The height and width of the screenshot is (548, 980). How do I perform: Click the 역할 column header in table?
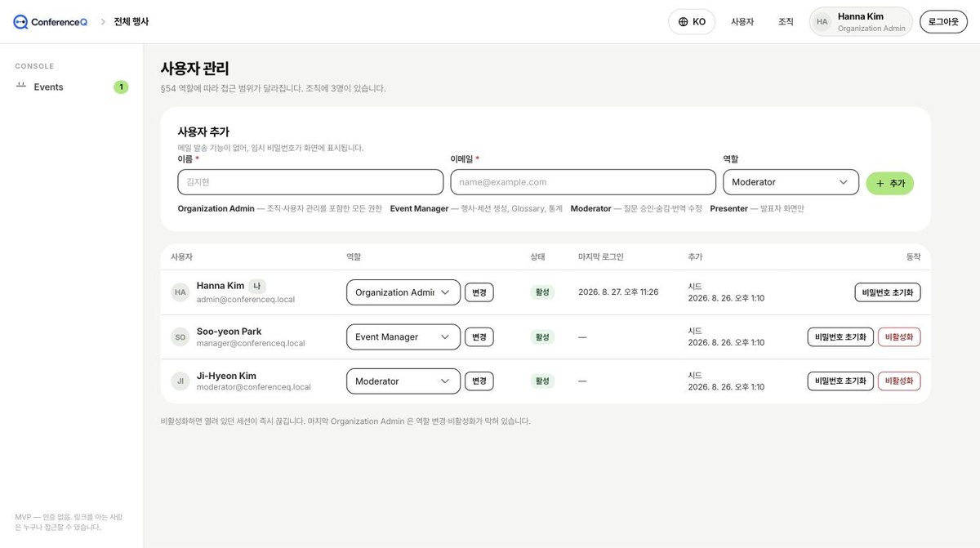(354, 256)
